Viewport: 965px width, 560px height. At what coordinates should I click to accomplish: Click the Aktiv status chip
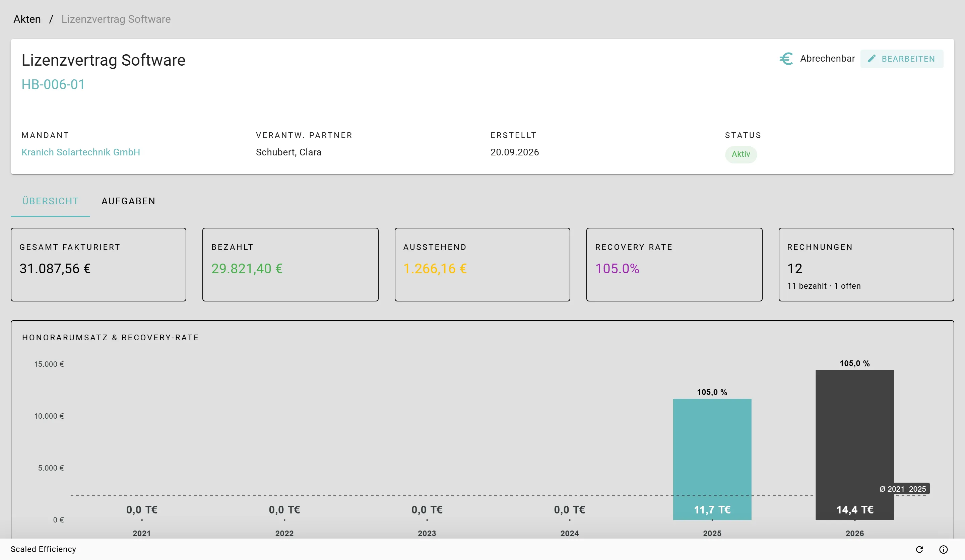pyautogui.click(x=741, y=154)
